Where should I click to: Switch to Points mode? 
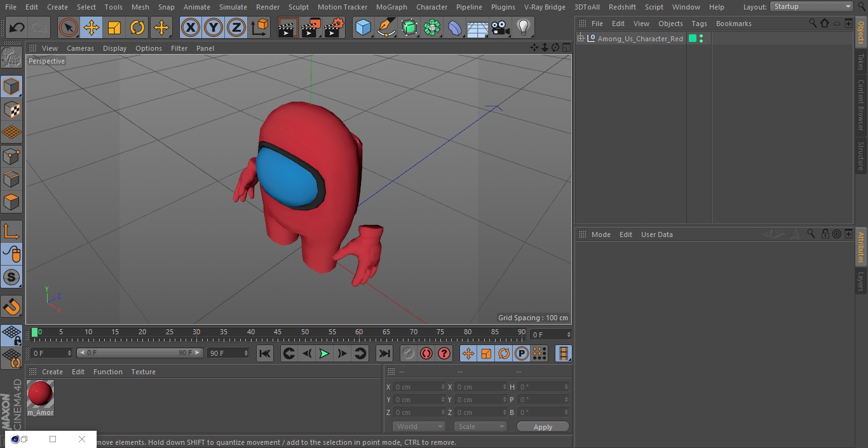click(x=11, y=156)
